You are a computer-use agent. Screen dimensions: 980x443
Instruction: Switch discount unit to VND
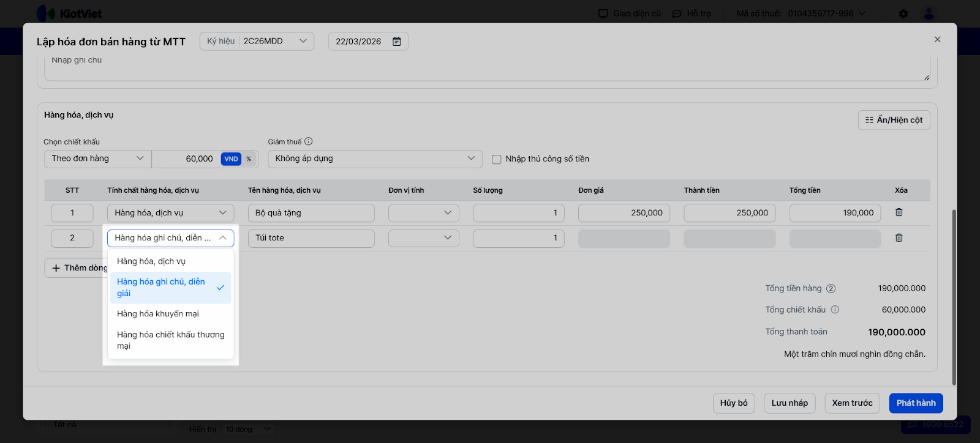231,159
